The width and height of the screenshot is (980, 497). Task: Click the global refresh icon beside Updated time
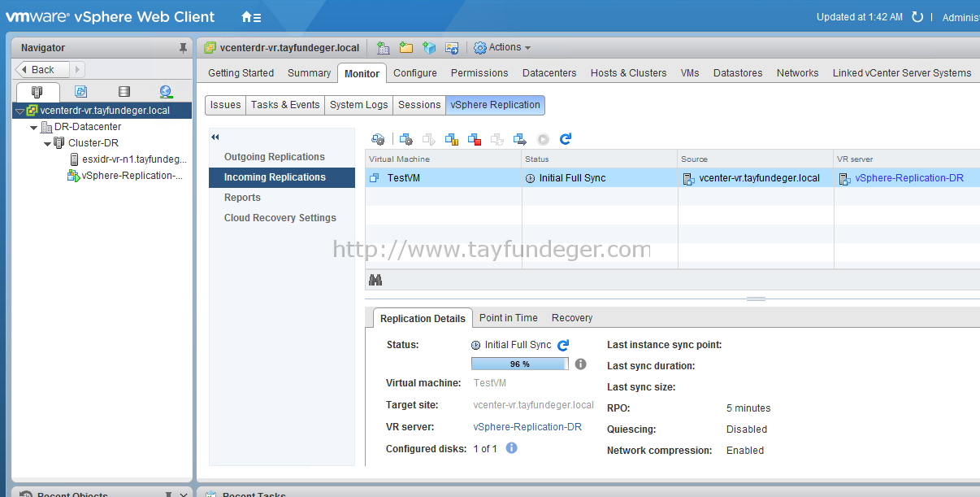point(917,17)
